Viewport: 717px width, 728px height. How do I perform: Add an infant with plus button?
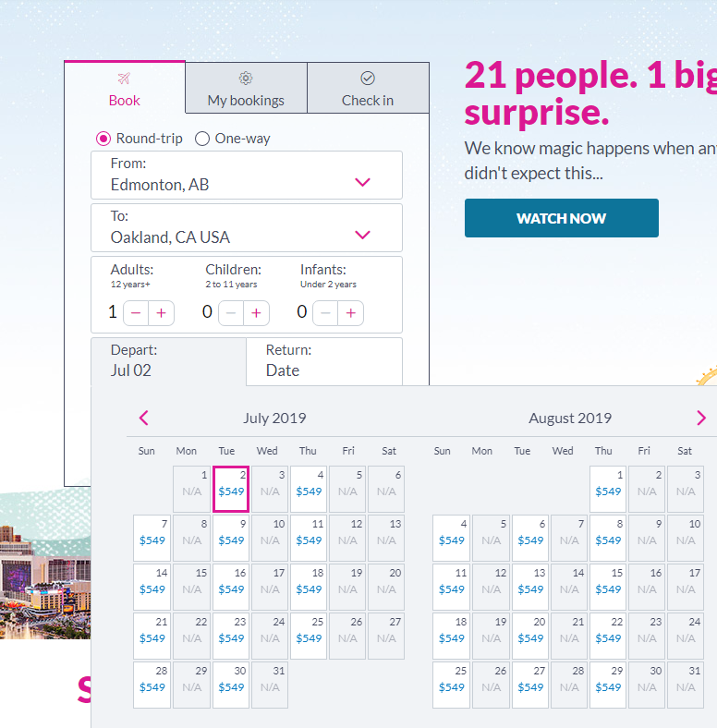[350, 313]
